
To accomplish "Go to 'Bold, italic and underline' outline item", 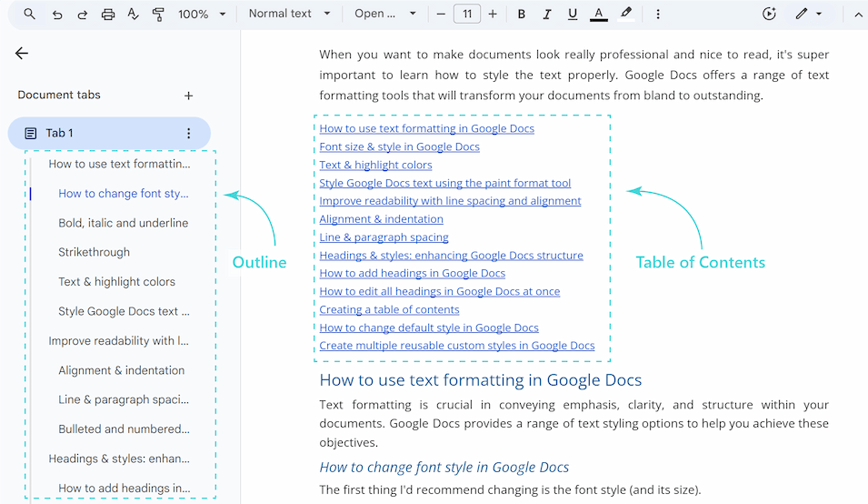I will click(x=124, y=223).
